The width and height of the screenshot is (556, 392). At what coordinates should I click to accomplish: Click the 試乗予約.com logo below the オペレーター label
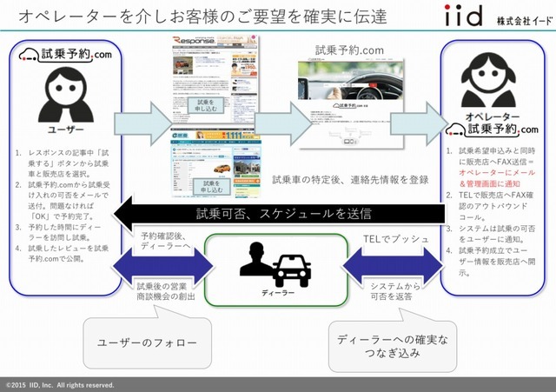pos(492,130)
